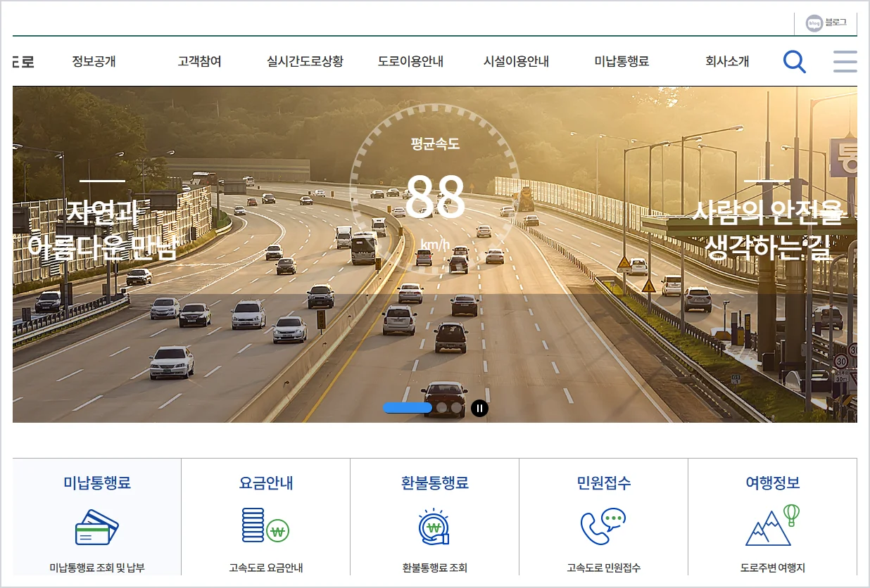Viewport: 870px width, 588px height.
Task: Click the coin stack fare guide icon
Action: pos(265,525)
